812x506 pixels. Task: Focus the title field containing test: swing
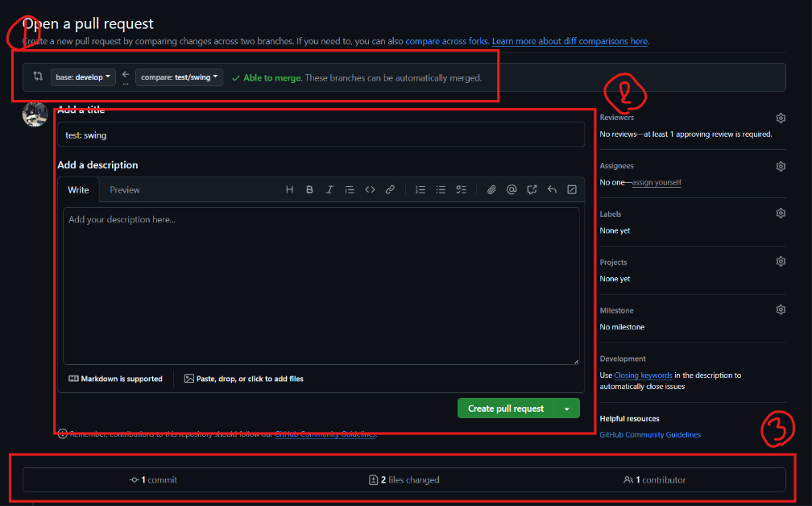(321, 135)
